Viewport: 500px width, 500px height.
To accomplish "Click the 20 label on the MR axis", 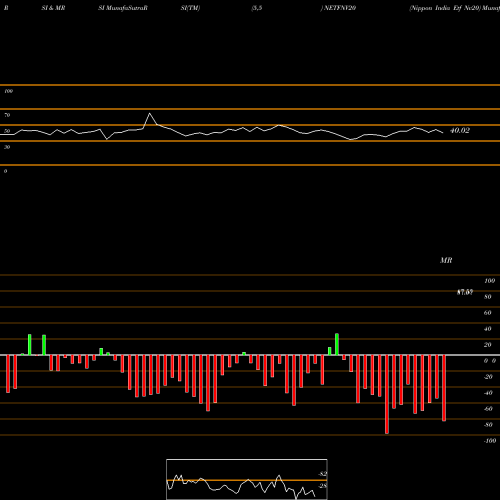I will [488, 345].
